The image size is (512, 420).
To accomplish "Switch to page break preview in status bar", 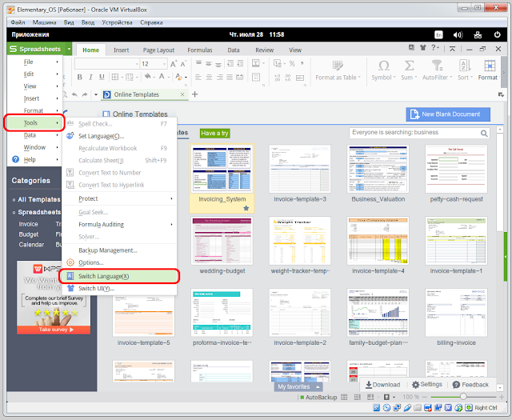I will (358, 397).
